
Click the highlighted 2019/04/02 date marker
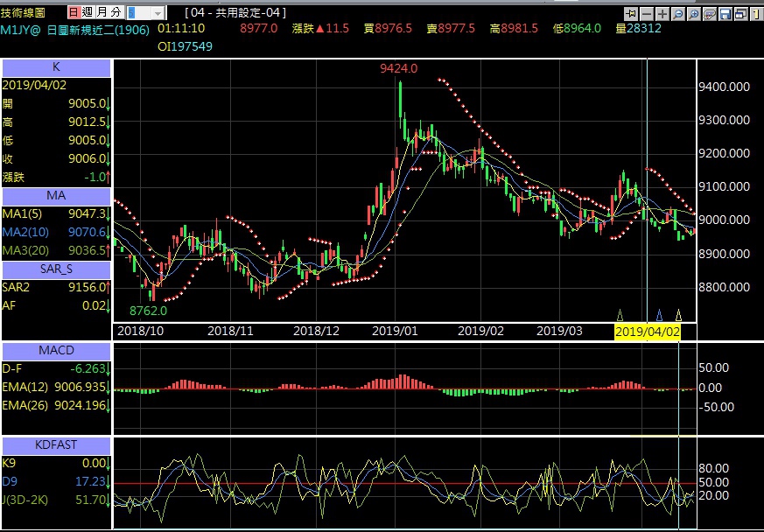pyautogui.click(x=647, y=332)
